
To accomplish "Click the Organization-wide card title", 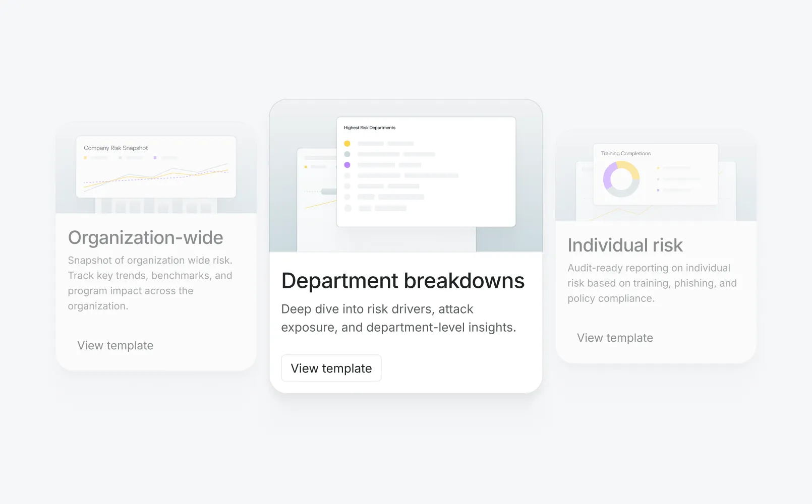I will [x=146, y=238].
